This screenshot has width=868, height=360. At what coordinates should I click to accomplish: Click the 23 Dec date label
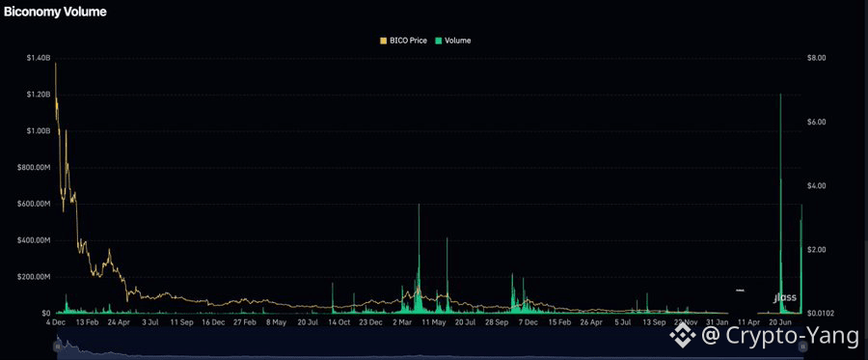(371, 321)
